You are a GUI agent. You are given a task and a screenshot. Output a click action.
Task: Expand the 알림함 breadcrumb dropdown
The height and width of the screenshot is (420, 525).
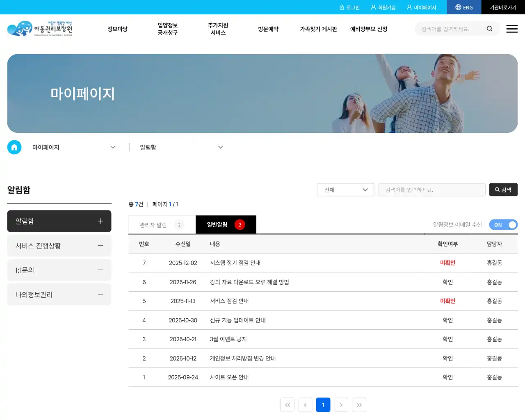coord(221,147)
